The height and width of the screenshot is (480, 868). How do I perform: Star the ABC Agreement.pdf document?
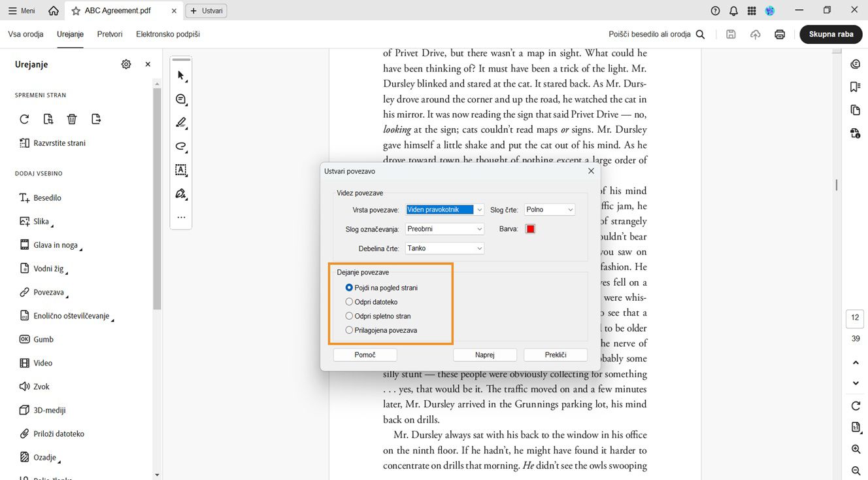pyautogui.click(x=76, y=10)
